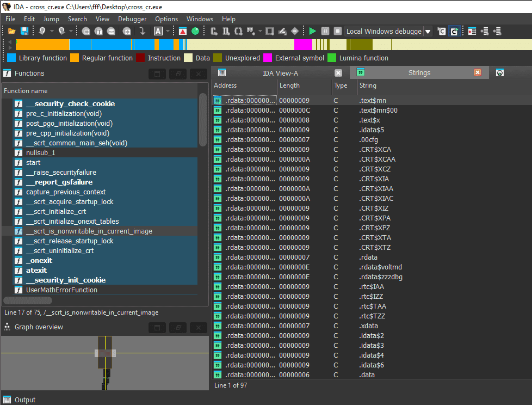Click the green circle toolbar icon

195,32
